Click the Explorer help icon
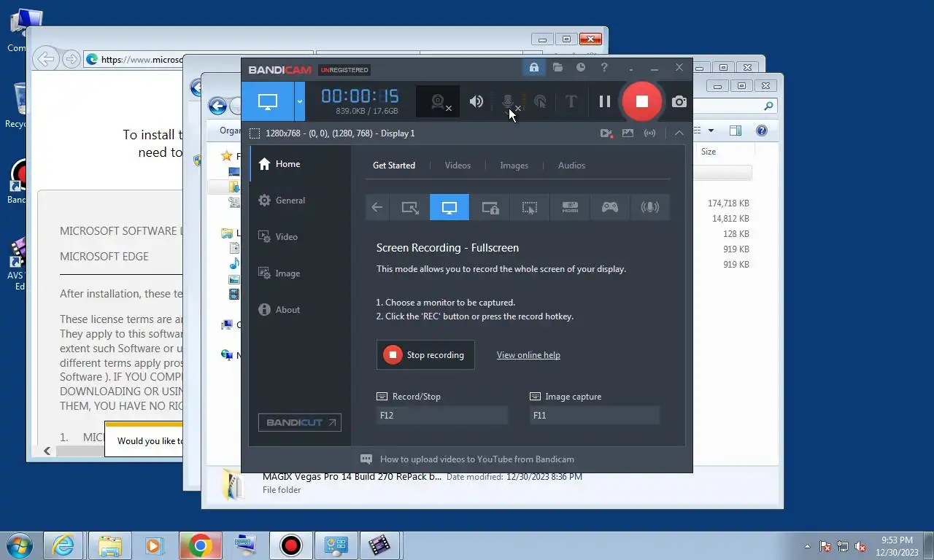Screen dimensions: 934x560 (761, 131)
